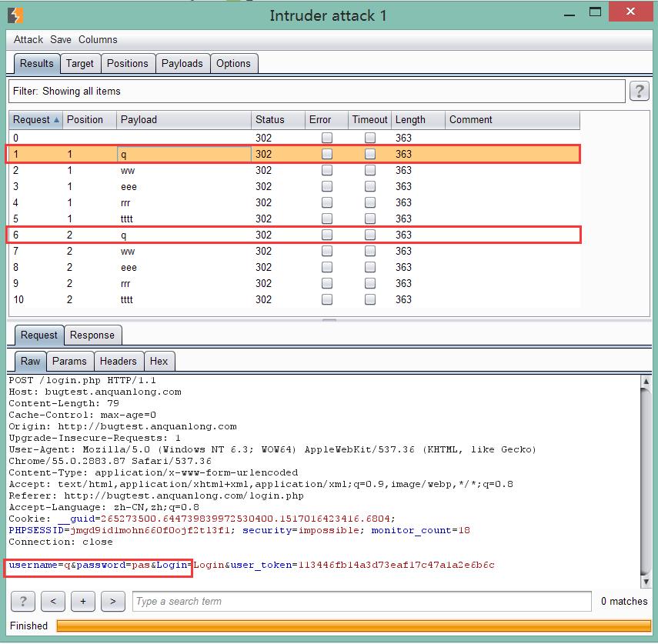Switch to the Response tab

(x=92, y=335)
